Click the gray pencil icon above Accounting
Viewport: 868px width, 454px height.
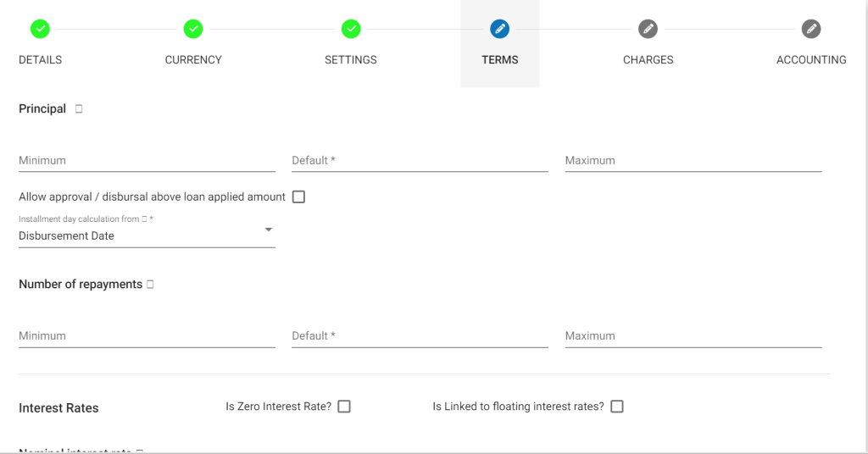click(x=811, y=29)
